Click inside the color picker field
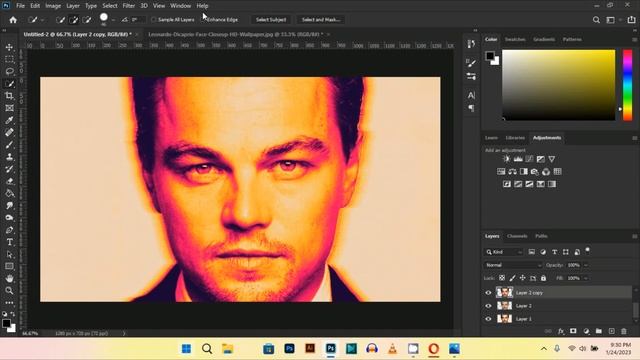 [x=558, y=85]
